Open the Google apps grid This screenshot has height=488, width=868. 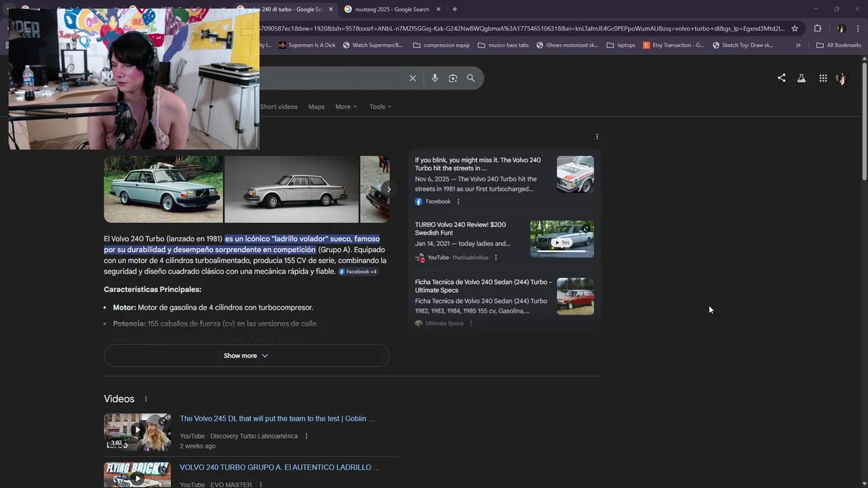[x=823, y=78]
